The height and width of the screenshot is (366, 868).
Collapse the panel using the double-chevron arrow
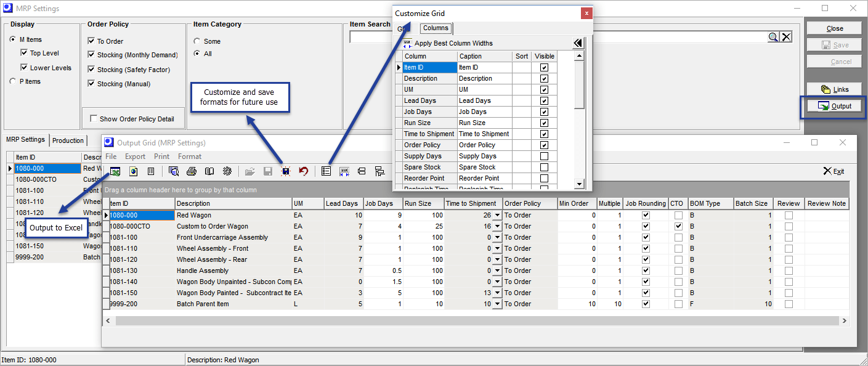click(578, 43)
